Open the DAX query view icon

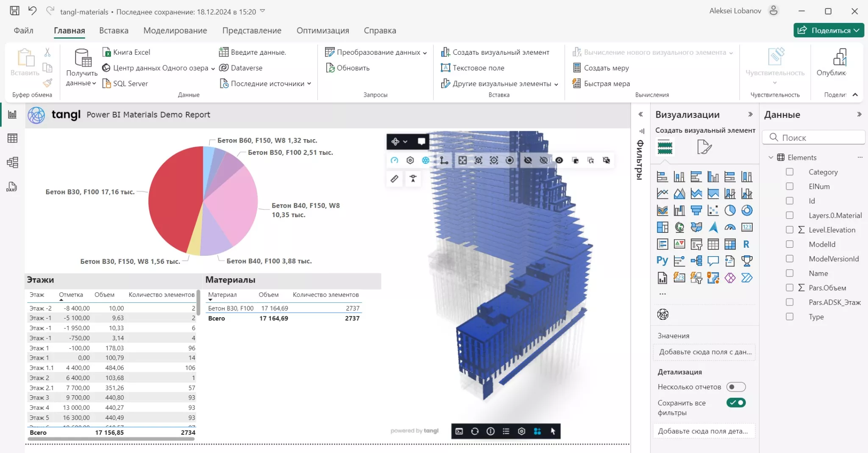click(12, 187)
